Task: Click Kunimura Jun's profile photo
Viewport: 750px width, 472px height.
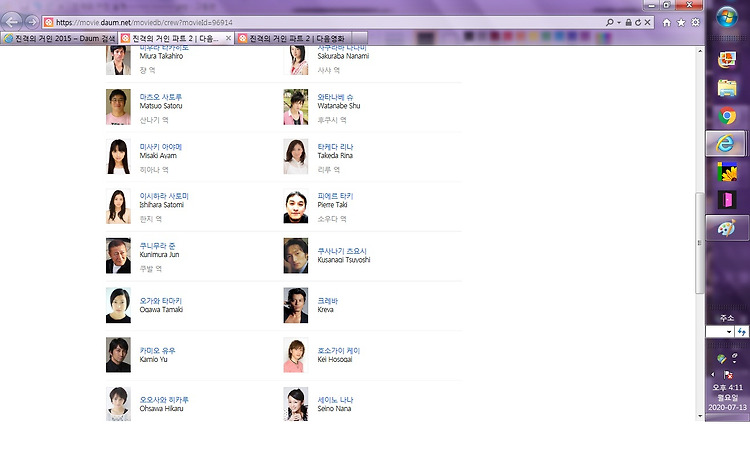Action: 118,256
